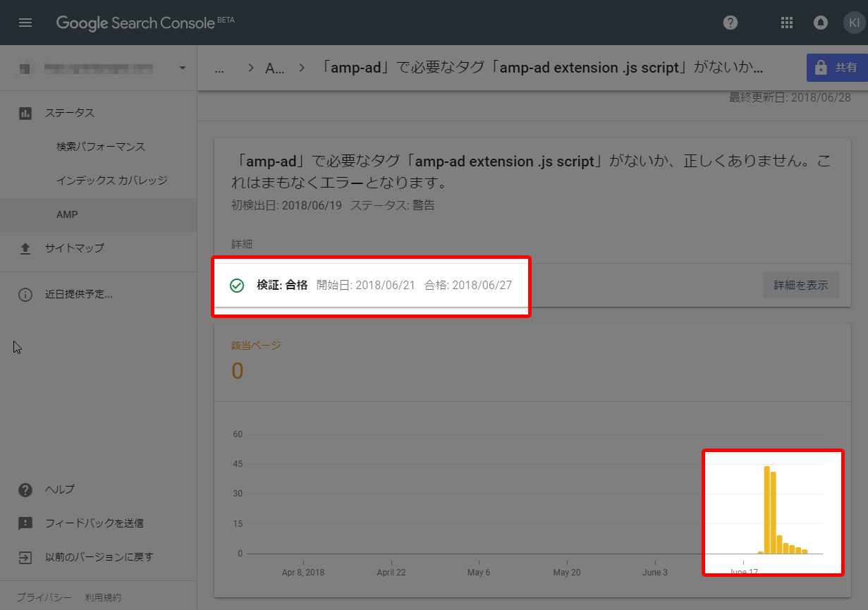
Task: Click the サイトマップ upload icon
Action: click(25, 248)
